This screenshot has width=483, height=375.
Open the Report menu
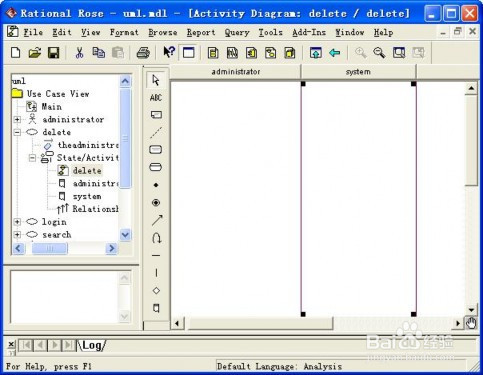pyautogui.click(x=201, y=32)
